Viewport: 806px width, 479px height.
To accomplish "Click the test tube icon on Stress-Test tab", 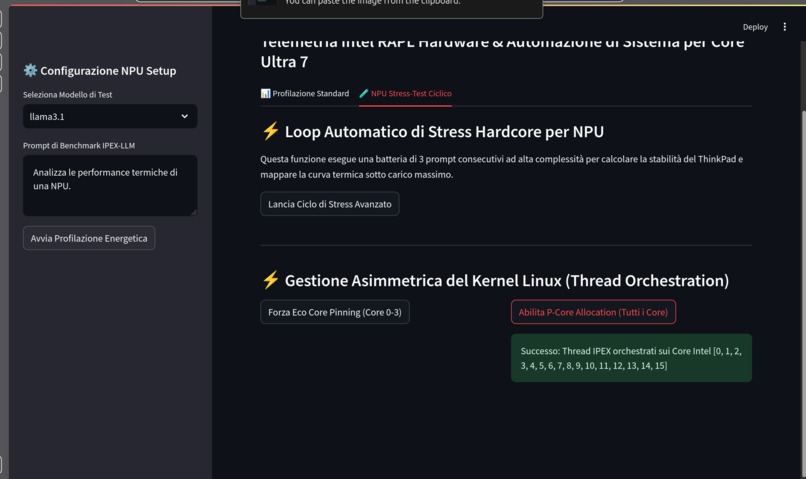I will 363,94.
